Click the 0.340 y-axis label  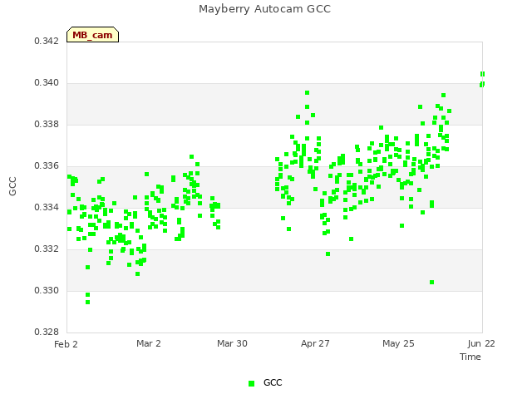[47, 83]
